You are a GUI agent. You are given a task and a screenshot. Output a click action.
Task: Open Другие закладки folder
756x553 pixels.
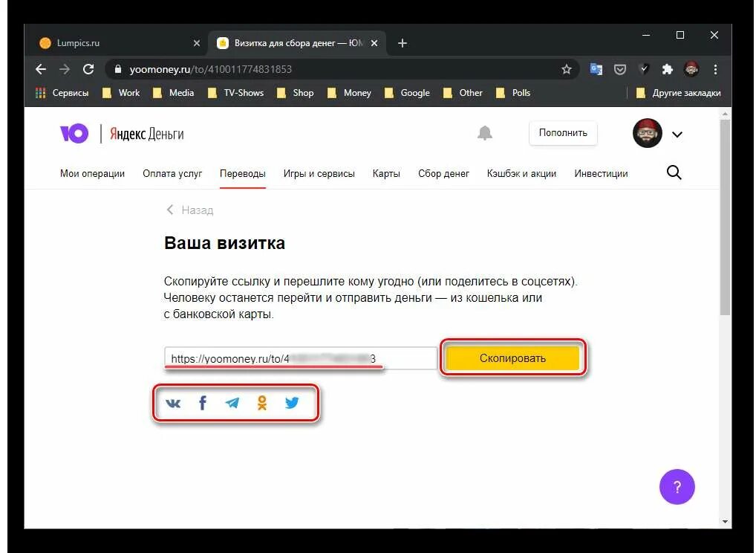(x=678, y=93)
